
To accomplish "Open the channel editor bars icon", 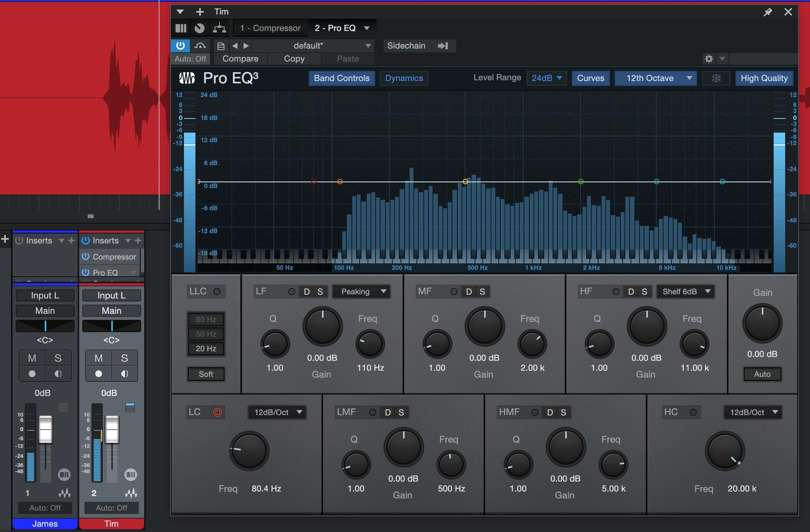I will pos(181,28).
